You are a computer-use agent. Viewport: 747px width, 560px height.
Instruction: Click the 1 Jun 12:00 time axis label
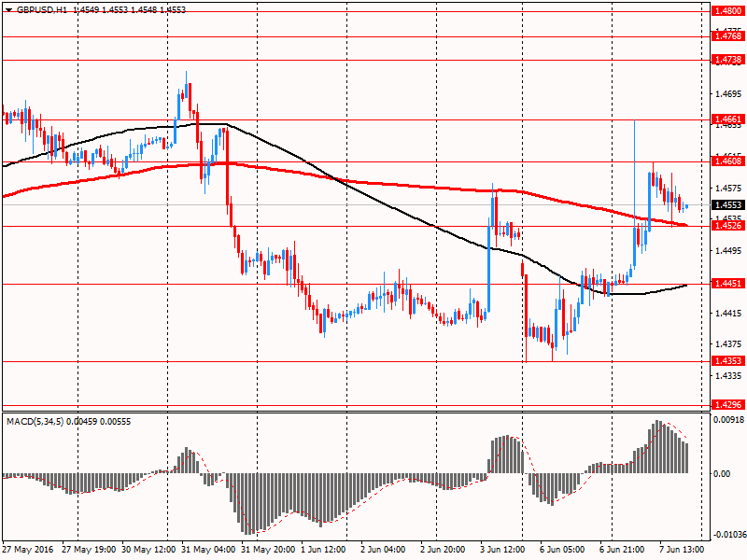pyautogui.click(x=323, y=550)
